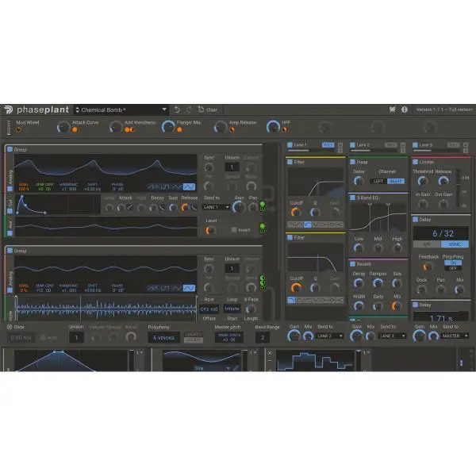This screenshot has width=476, height=476.
Task: Click the undo arrow icon
Action: (177, 109)
